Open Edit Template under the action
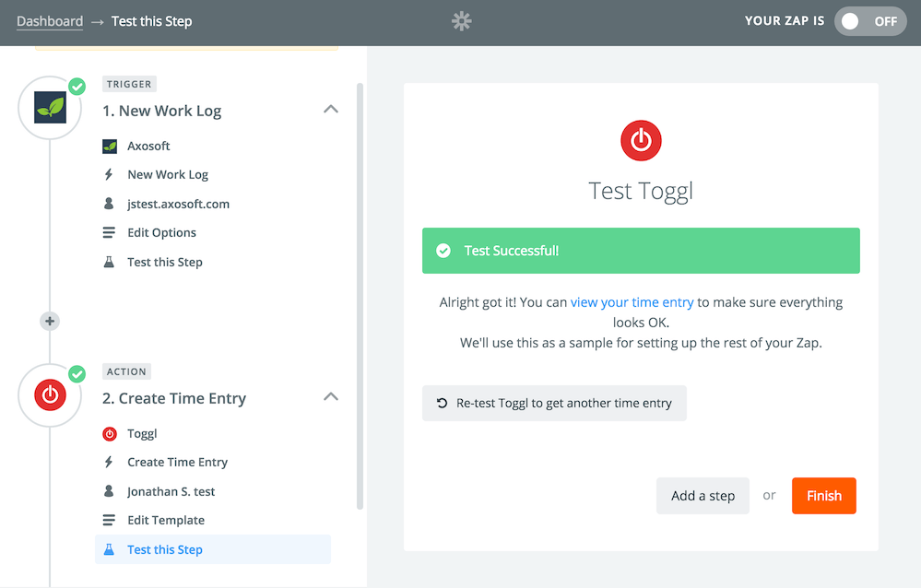 [x=166, y=520]
